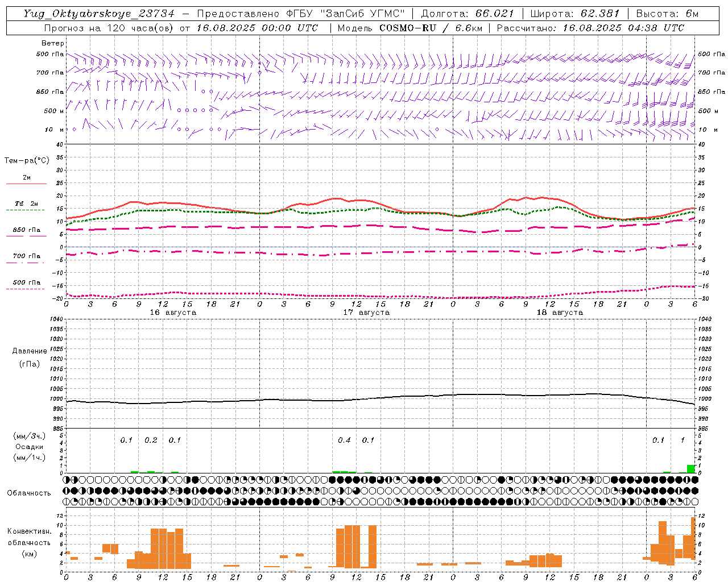The width and height of the screenshot is (728, 582).
Task: Click the '(мм/3ч.)' precipitation unit label
Action: click(x=30, y=436)
